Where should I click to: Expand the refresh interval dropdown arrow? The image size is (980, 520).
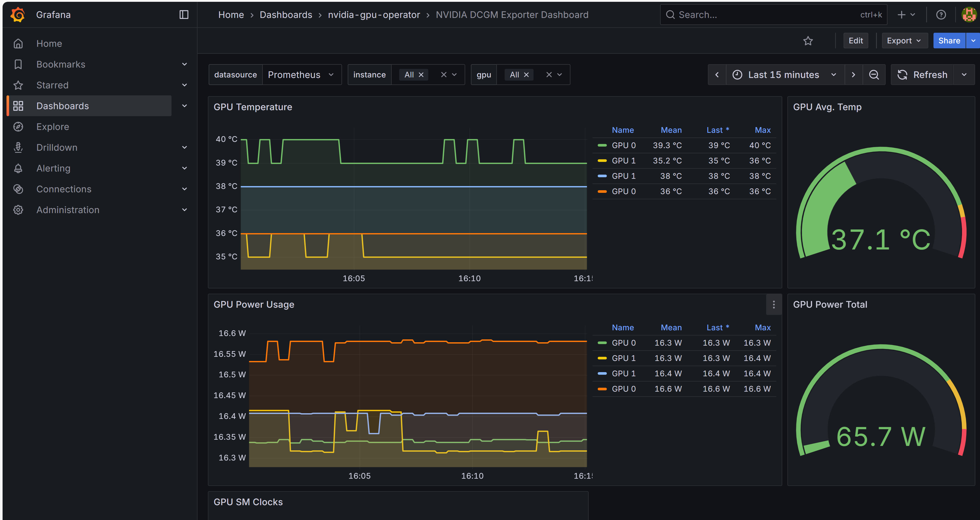[x=964, y=75]
